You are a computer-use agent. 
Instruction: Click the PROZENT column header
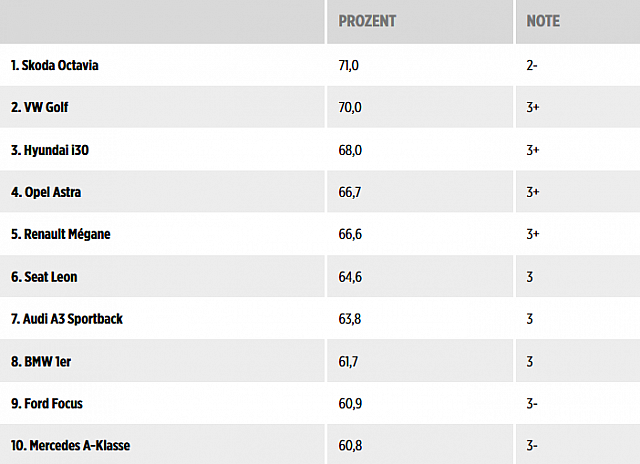coord(367,21)
